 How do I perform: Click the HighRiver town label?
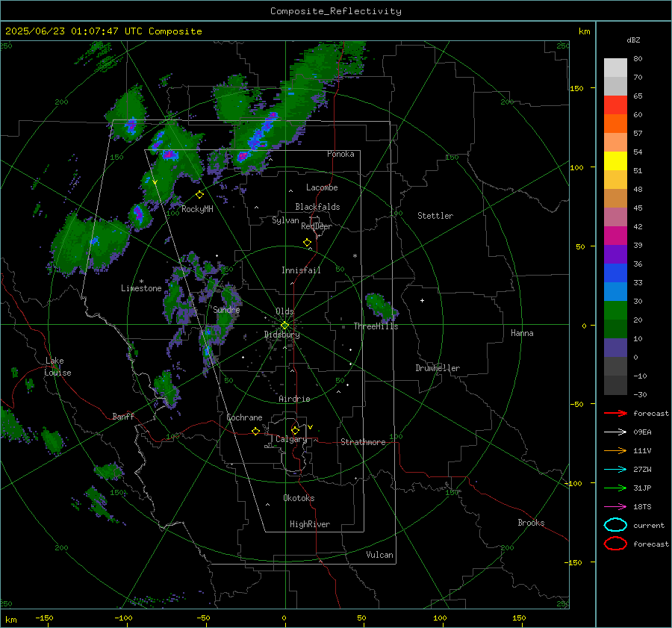310,524
